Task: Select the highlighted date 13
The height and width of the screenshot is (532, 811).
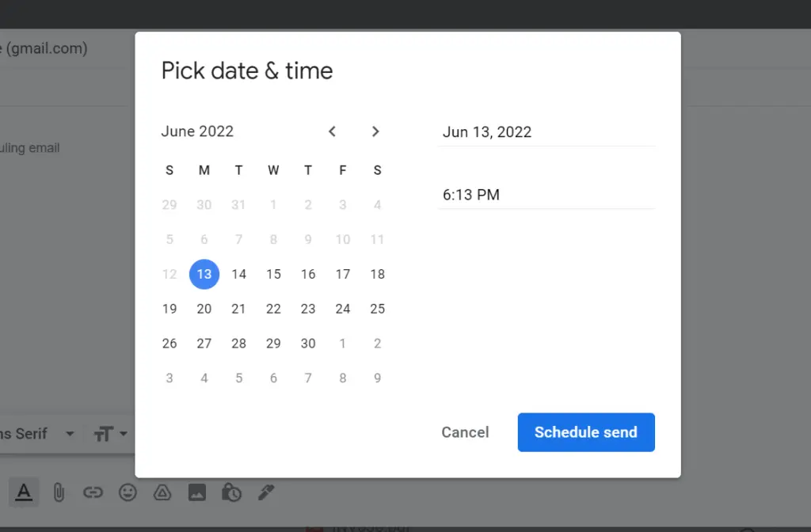Action: point(204,274)
